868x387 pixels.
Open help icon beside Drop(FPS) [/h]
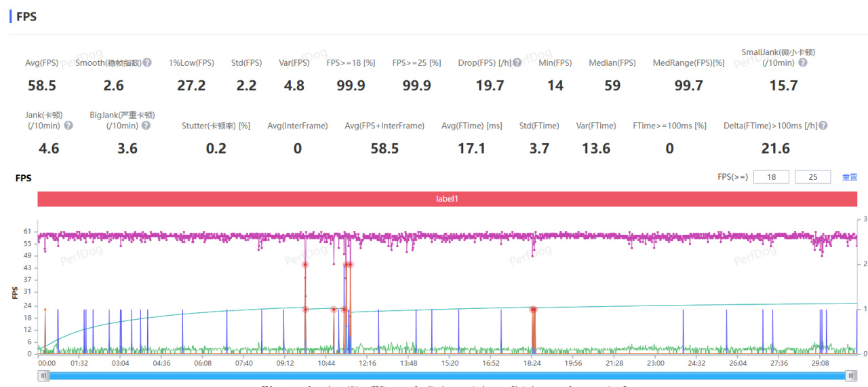coord(517,62)
